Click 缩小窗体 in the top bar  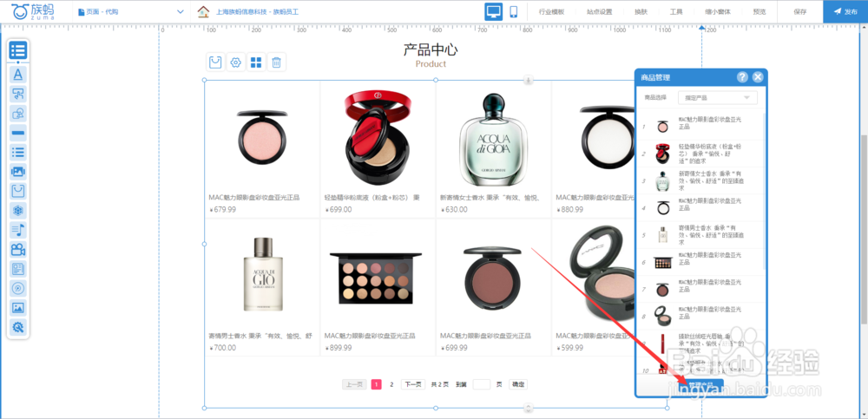pos(718,11)
